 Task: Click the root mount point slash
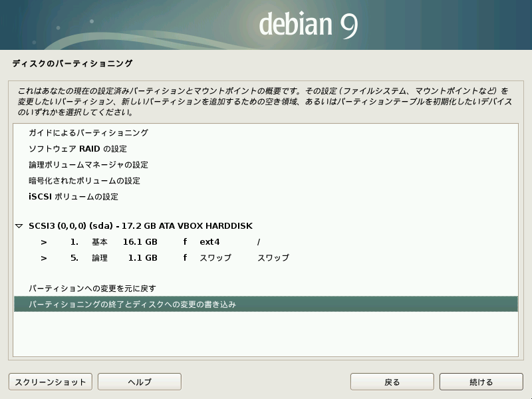click(x=259, y=242)
